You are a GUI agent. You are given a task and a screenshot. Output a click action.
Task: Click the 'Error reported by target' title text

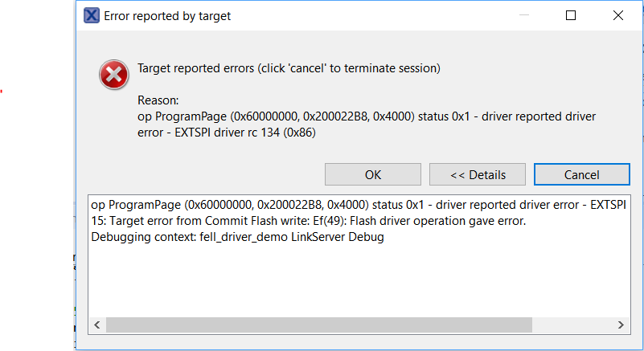click(167, 15)
